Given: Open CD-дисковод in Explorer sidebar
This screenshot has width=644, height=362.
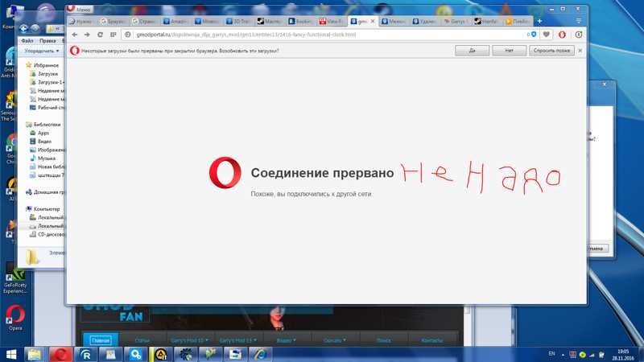Looking at the screenshot, I should coord(47,234).
